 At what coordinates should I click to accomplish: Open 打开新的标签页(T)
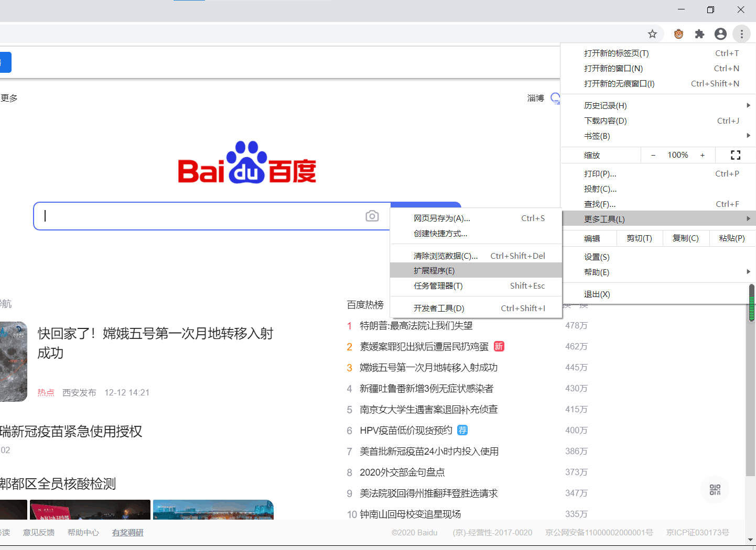tap(658, 53)
